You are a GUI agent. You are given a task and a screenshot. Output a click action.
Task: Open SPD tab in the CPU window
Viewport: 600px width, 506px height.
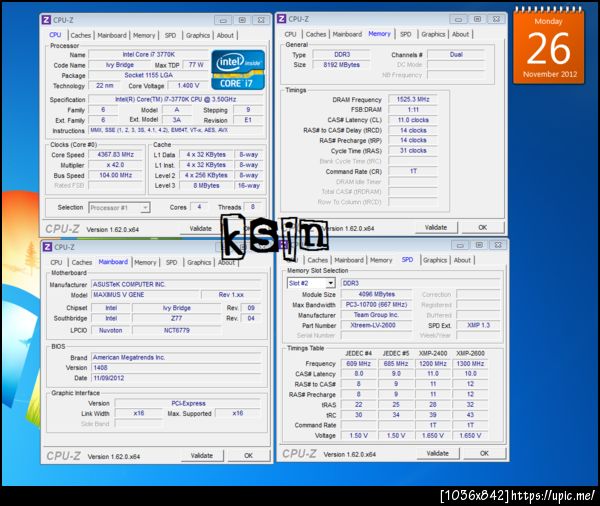click(x=170, y=35)
